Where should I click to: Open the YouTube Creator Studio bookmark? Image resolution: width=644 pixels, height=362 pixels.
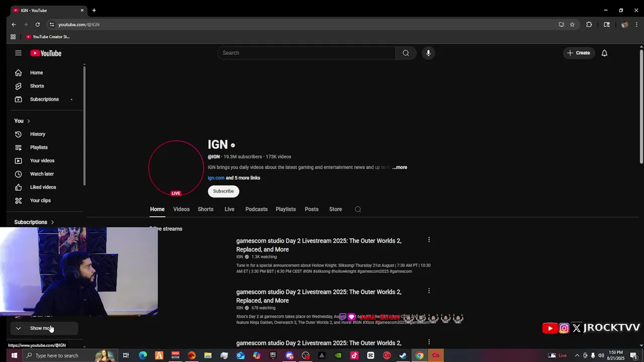coord(48,37)
